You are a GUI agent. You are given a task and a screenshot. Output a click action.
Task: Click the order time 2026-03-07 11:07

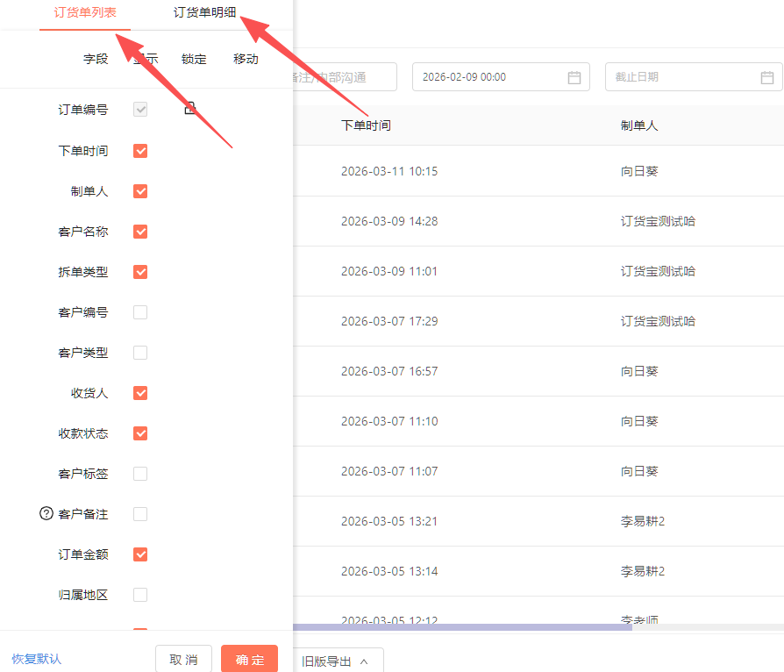pos(389,471)
